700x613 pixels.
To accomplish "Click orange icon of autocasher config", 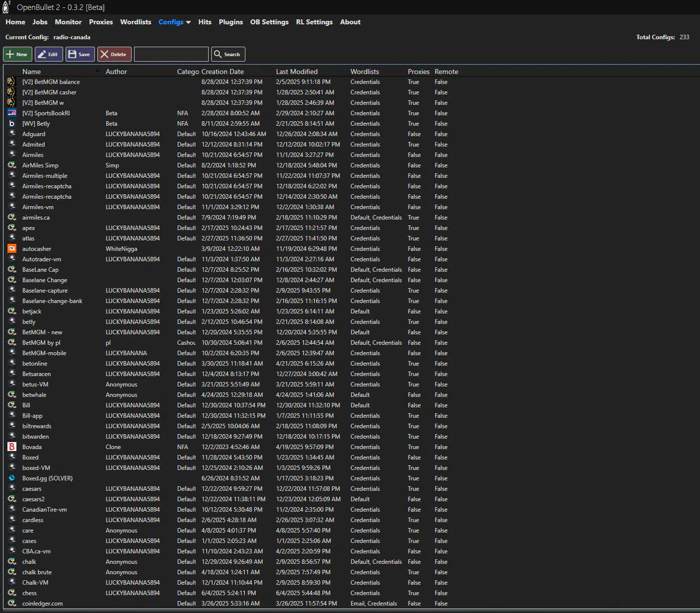I will pos(12,248).
